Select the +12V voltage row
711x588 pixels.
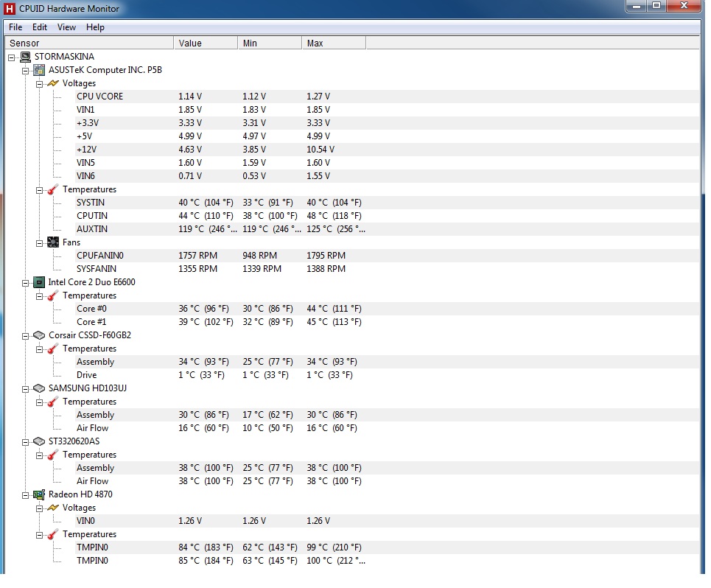[x=388, y=150]
